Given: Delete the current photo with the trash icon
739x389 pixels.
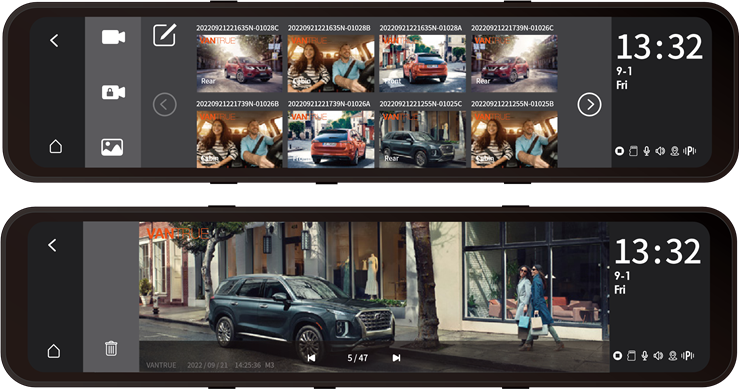Looking at the screenshot, I should (111, 348).
